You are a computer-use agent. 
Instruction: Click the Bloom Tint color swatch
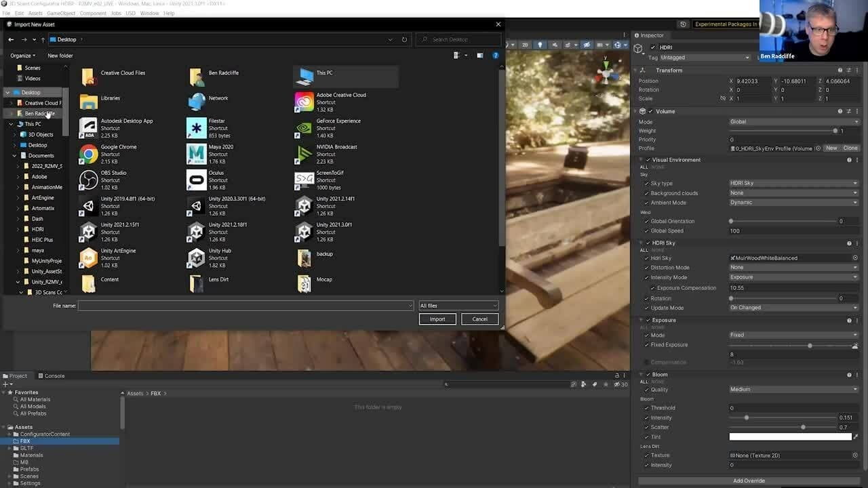(x=790, y=437)
